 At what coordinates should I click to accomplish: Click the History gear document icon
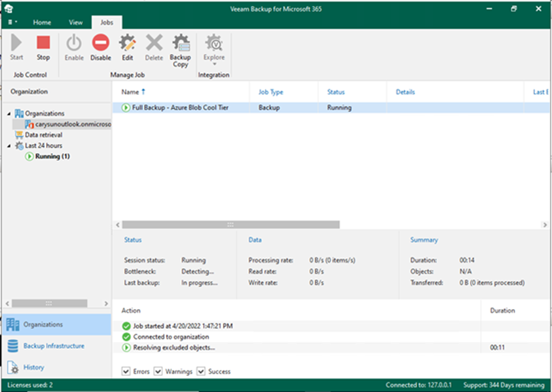13,367
